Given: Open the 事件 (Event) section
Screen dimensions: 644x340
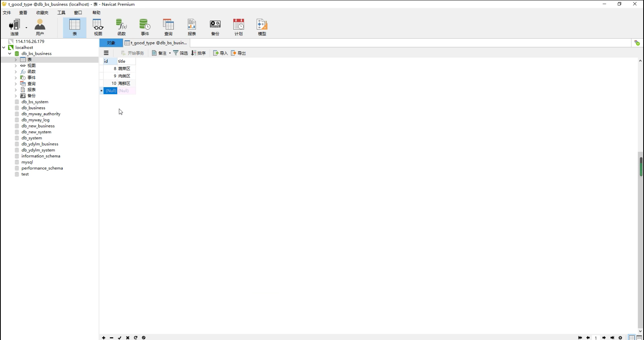Looking at the screenshot, I should (145, 27).
